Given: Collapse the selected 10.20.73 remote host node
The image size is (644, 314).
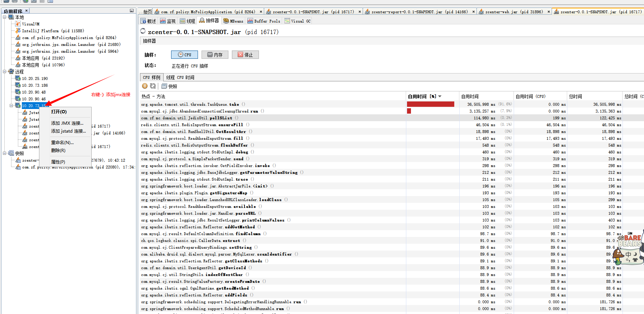Looking at the screenshot, I should coord(11,106).
